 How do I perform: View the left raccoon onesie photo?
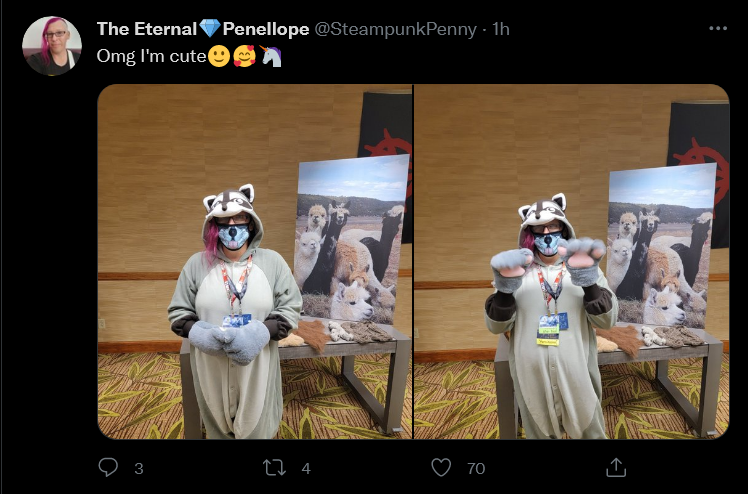pos(255,261)
